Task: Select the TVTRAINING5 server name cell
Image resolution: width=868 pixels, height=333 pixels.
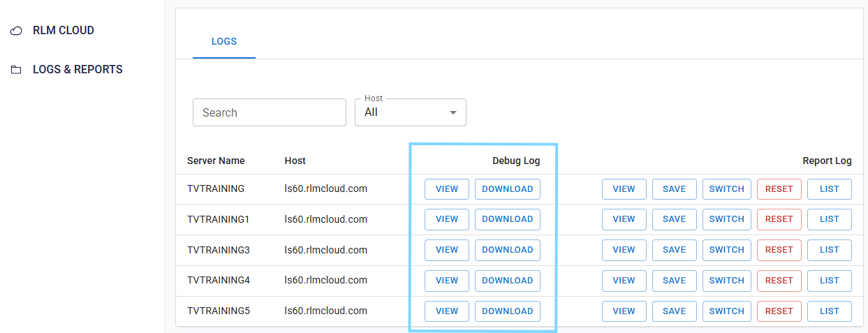Action: 219,311
